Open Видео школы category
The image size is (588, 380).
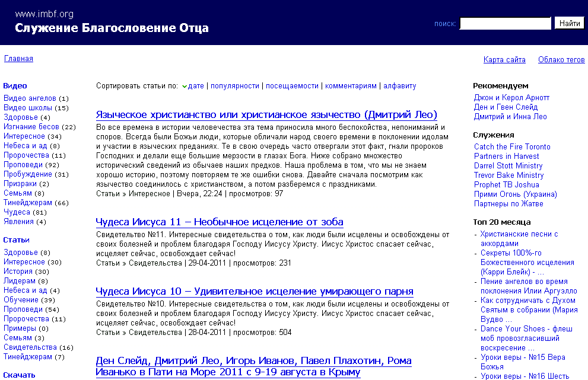click(28, 108)
